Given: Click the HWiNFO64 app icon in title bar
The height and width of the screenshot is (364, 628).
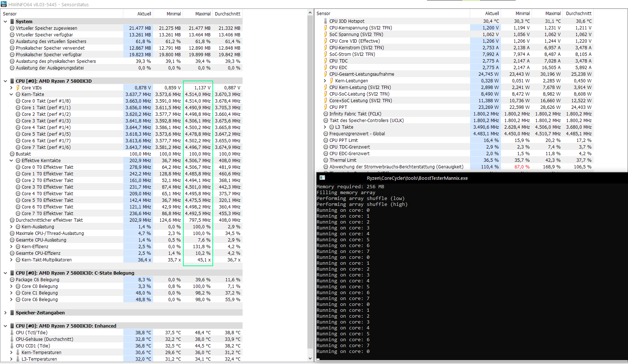Looking at the screenshot, I should [4, 4].
